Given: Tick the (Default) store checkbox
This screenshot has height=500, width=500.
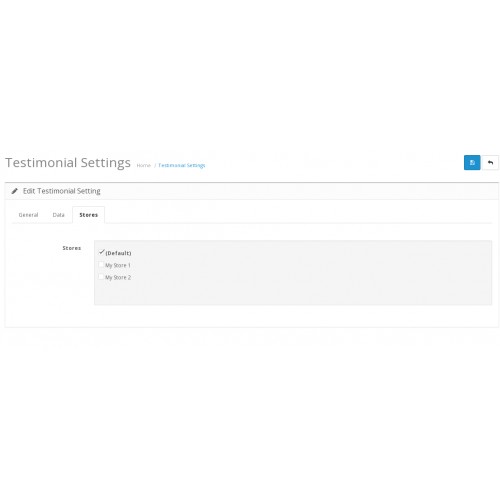Looking at the screenshot, I should pyautogui.click(x=101, y=252).
